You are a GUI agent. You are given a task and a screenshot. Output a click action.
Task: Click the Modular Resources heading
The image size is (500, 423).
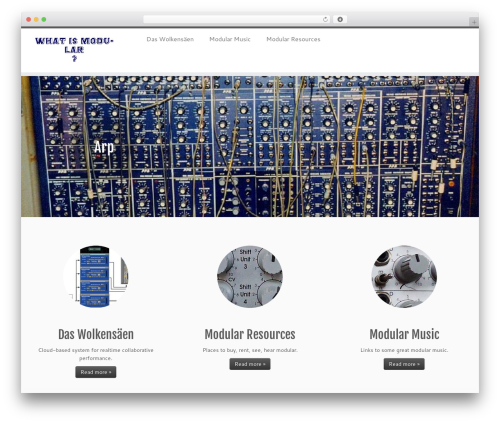coord(250,334)
